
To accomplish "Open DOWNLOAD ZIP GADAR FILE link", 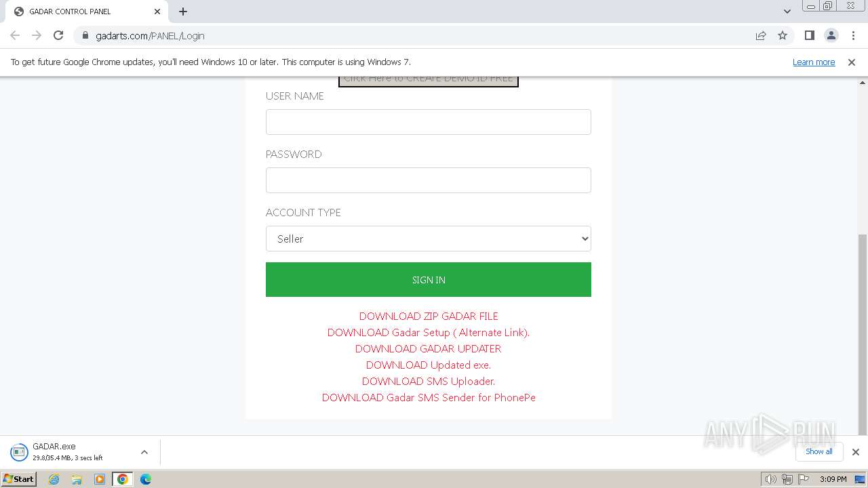I will [x=429, y=316].
